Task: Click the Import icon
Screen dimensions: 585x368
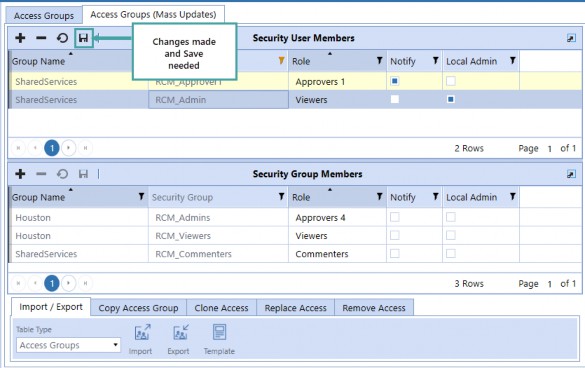Action: [x=142, y=333]
